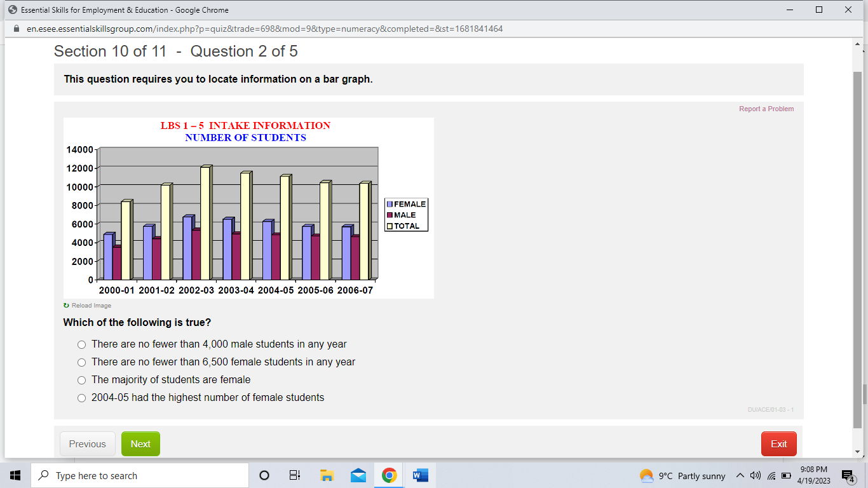The height and width of the screenshot is (488, 868).
Task: Click the 2004-05 axis label on graph
Action: [276, 290]
